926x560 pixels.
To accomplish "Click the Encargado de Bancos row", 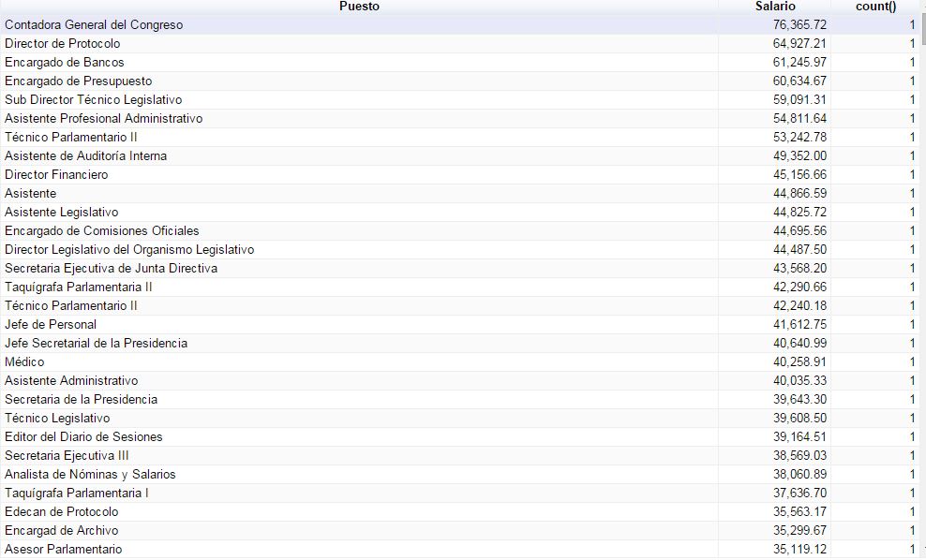I will [x=65, y=63].
